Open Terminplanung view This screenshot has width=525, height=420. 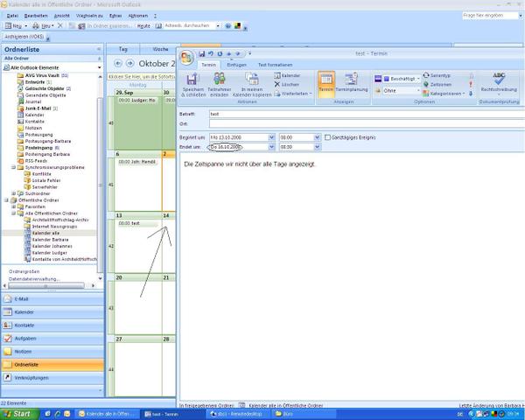(x=352, y=83)
